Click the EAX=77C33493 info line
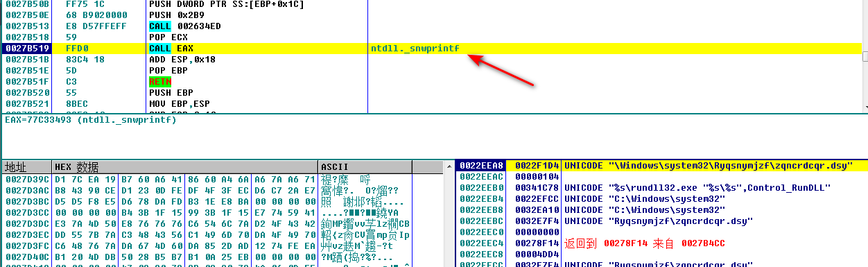This screenshot has width=868, height=267. point(91,120)
